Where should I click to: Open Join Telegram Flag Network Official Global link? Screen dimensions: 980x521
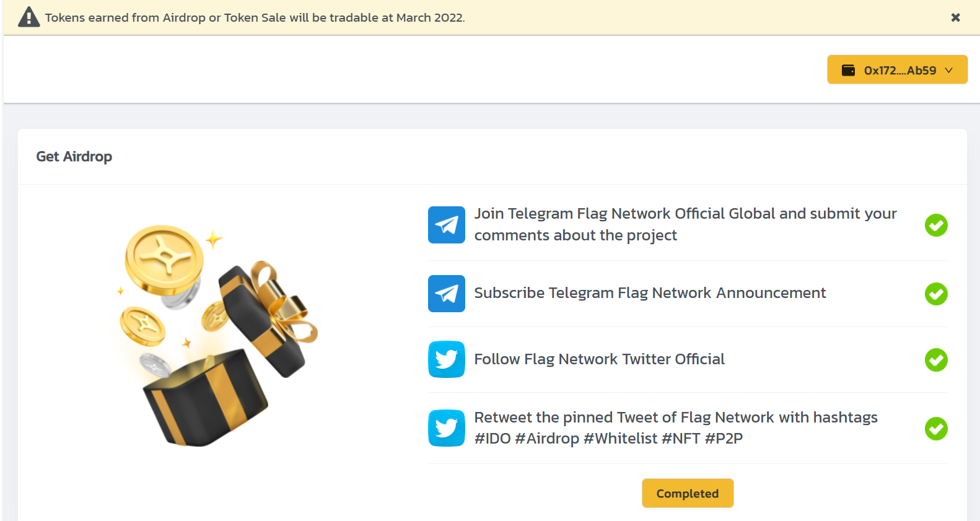click(x=685, y=224)
